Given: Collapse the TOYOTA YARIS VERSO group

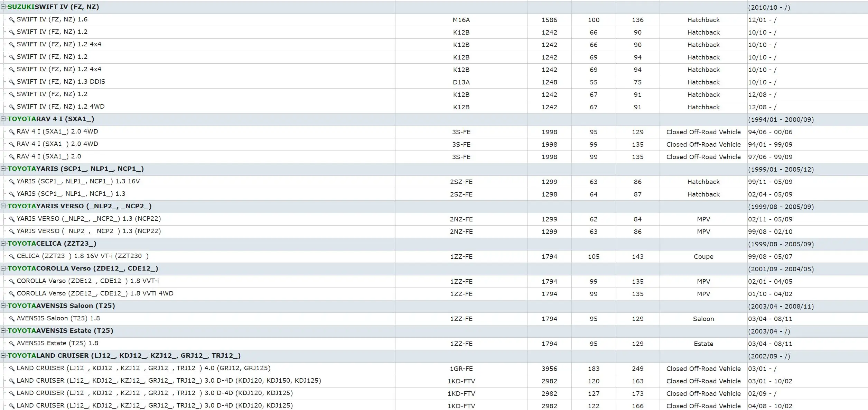Looking at the screenshot, I should pyautogui.click(x=3, y=206).
